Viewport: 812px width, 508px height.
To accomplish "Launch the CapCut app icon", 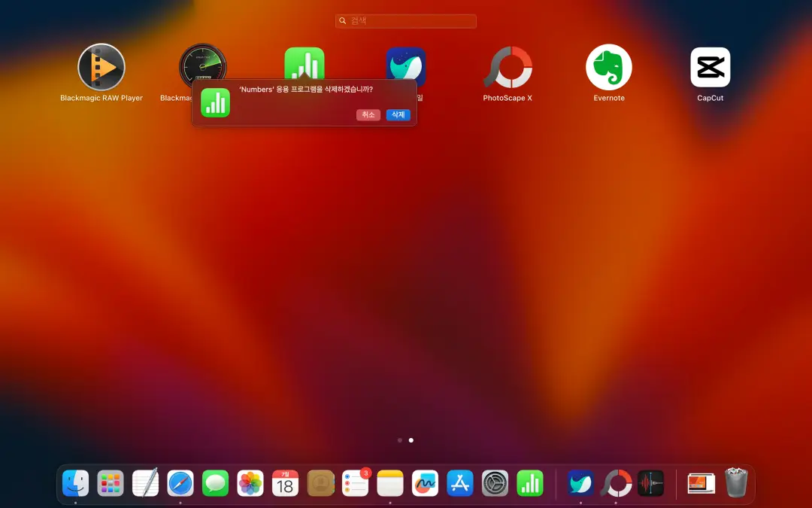I will click(710, 68).
